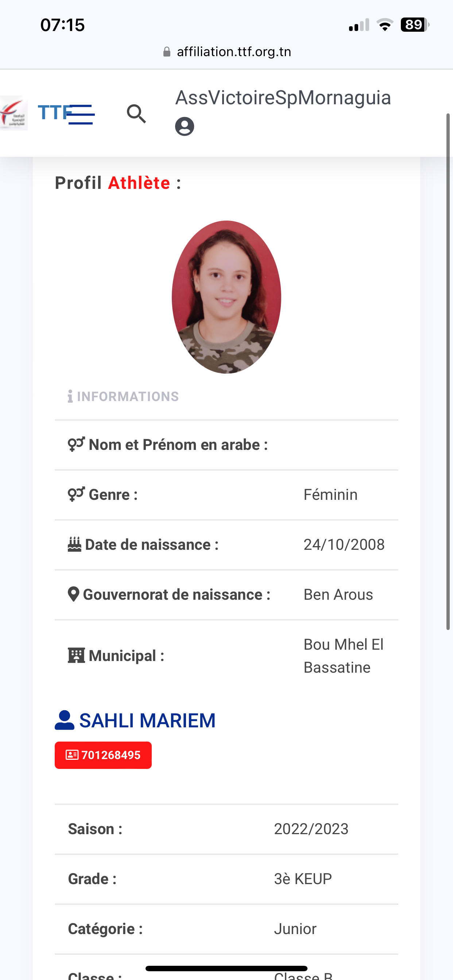Tap the AssVictoireSpMornaguia account name

[283, 98]
